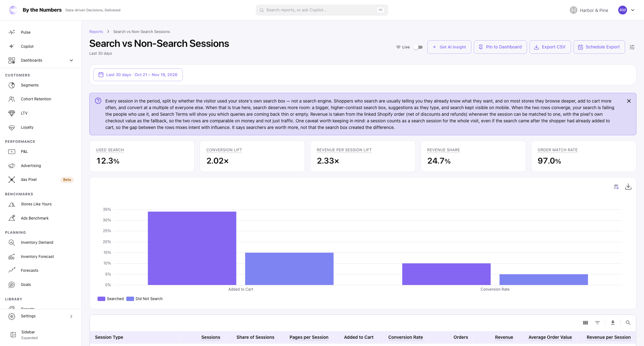Click the AM user avatar

623,10
